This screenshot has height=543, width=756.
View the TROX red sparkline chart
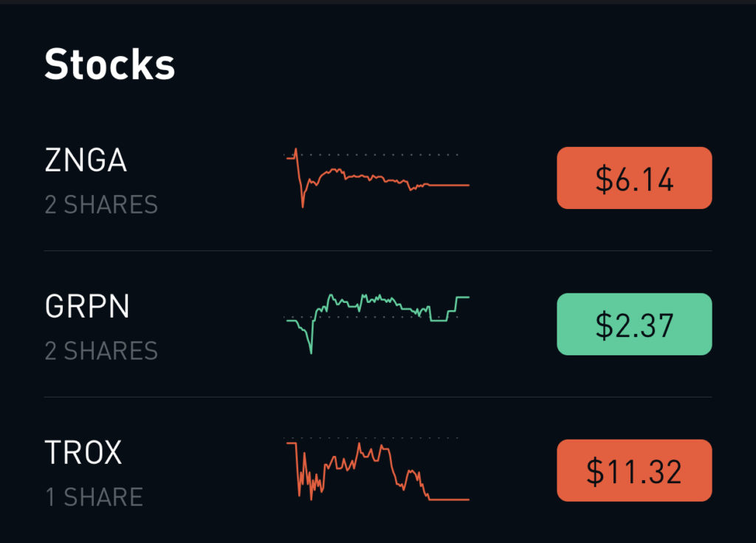377,469
